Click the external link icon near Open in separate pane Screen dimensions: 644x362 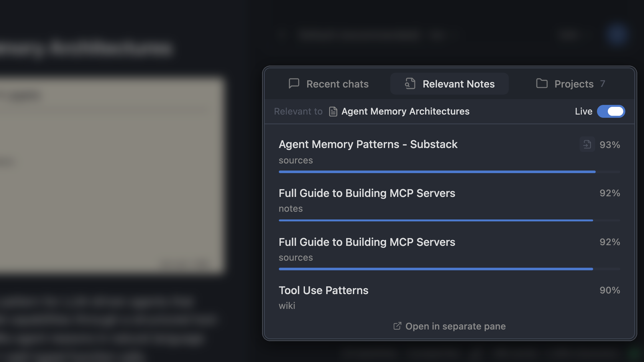tap(398, 326)
